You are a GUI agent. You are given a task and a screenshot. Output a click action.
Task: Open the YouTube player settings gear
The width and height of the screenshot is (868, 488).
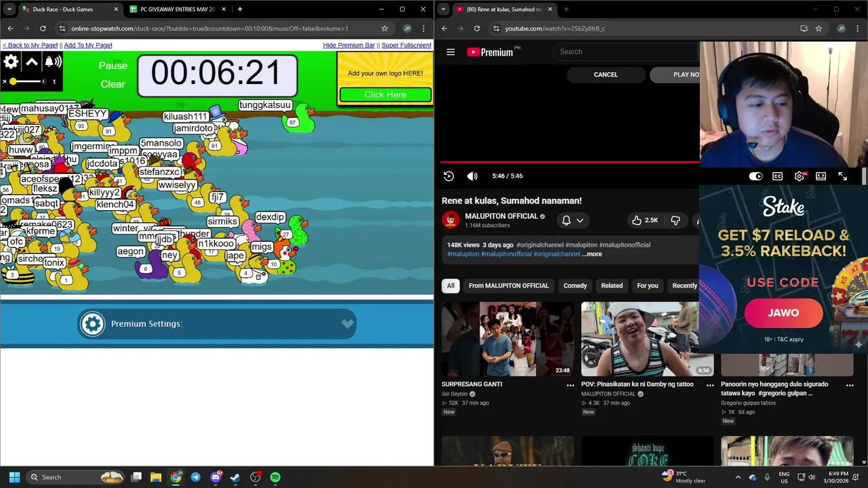[x=800, y=176]
